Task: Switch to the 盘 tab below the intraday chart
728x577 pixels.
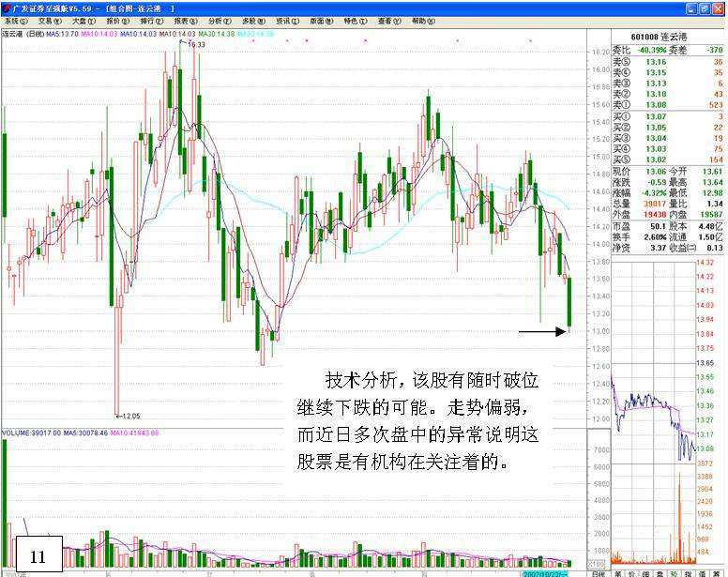Action: pos(660,574)
